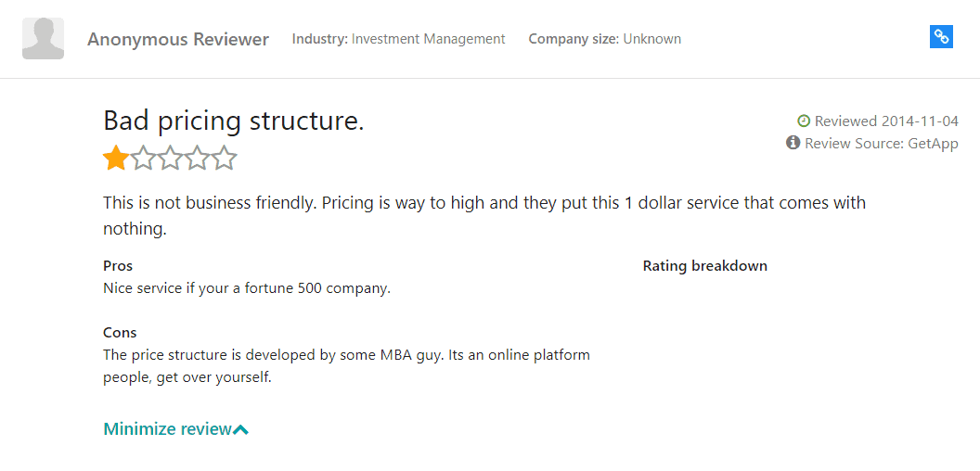Click the Company size: Unknown label
The image size is (980, 471).
(605, 39)
